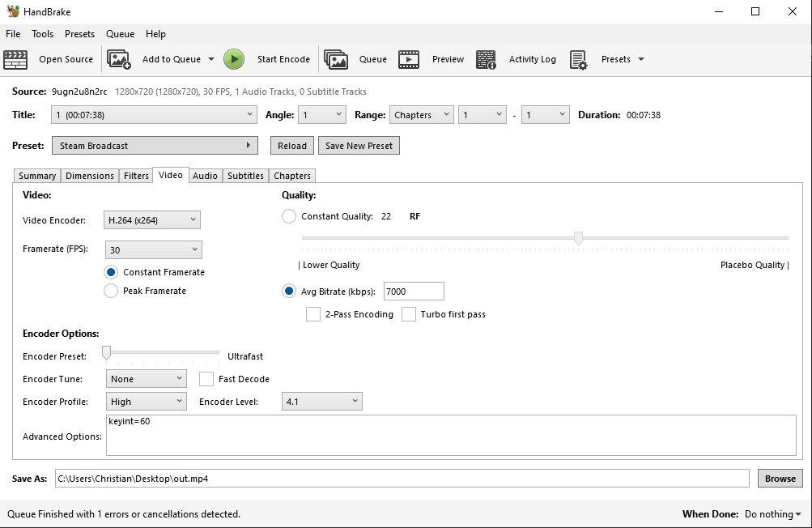Open the Tools menu
The image size is (812, 528).
(42, 34)
